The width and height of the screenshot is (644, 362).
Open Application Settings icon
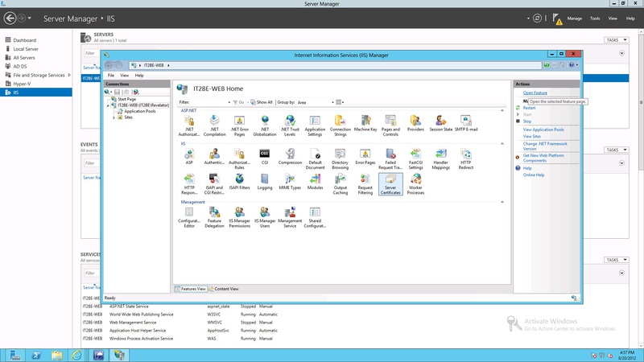click(315, 125)
